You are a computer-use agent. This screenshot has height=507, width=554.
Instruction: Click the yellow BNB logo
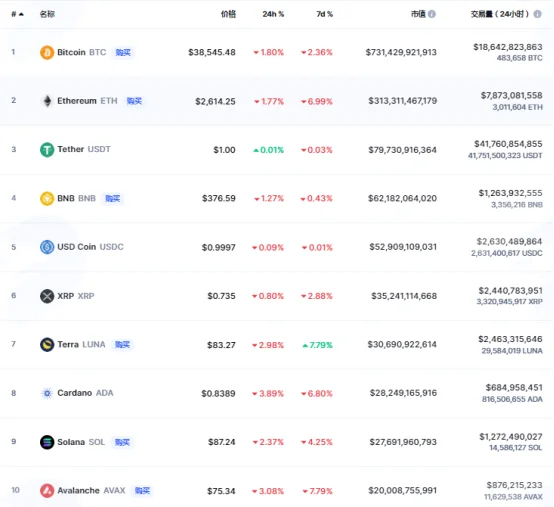click(x=47, y=198)
